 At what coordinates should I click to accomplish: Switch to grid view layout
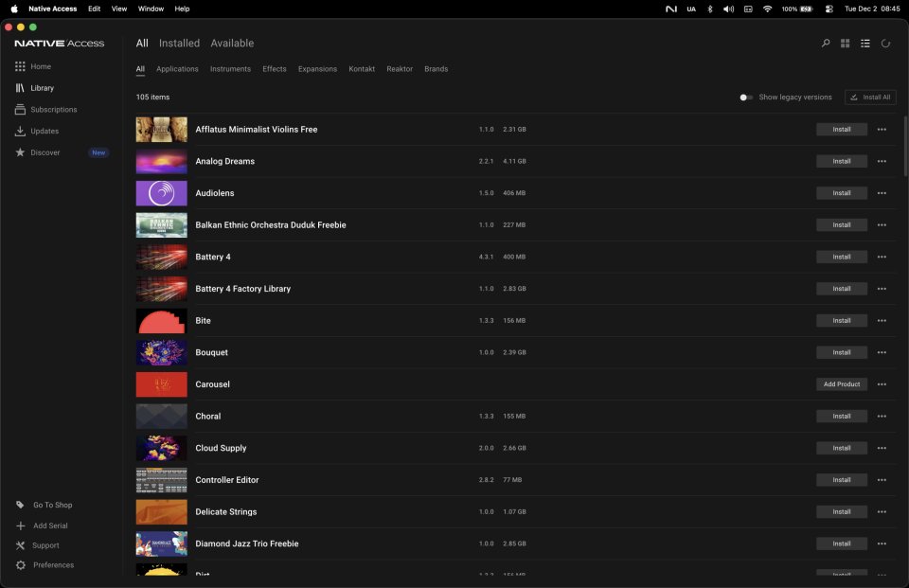(x=845, y=43)
